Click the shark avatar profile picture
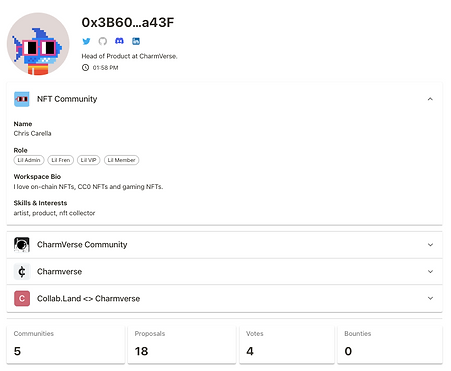 pyautogui.click(x=38, y=44)
